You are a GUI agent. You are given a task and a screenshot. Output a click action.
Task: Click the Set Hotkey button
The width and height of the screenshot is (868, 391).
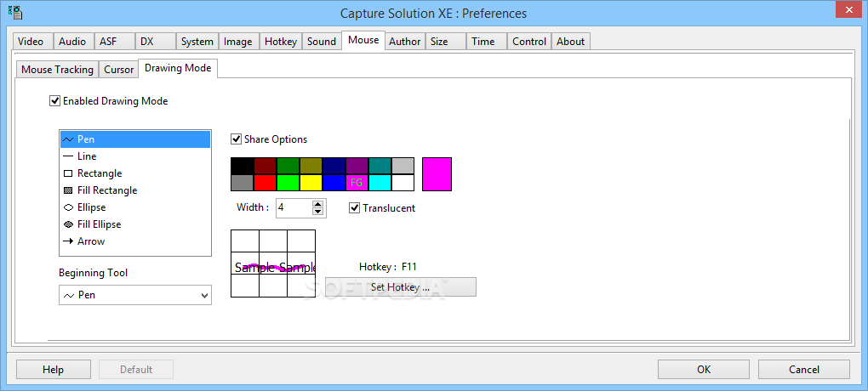pyautogui.click(x=400, y=287)
